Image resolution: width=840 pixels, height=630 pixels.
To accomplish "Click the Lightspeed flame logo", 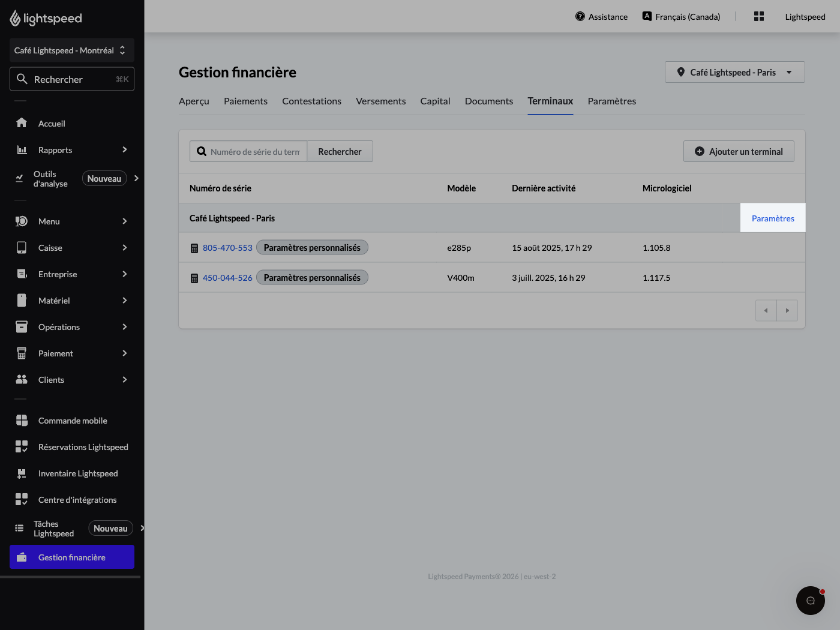I will (x=15, y=19).
